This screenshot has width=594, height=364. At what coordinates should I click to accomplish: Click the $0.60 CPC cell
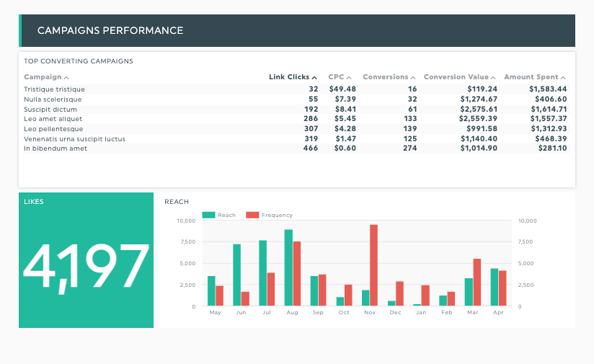point(345,148)
